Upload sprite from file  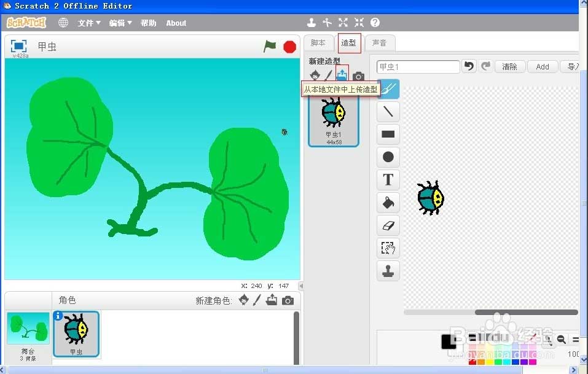[272, 300]
